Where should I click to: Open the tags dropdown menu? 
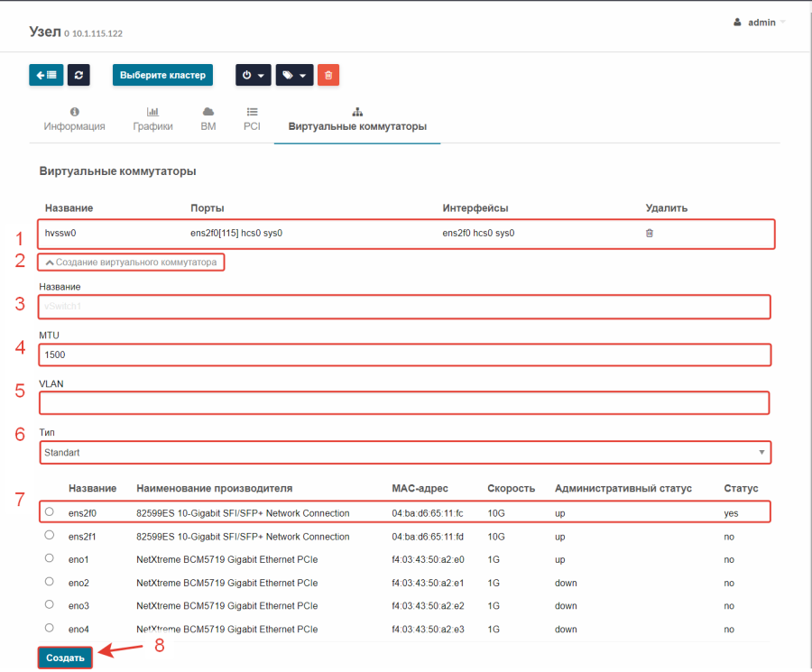[294, 75]
